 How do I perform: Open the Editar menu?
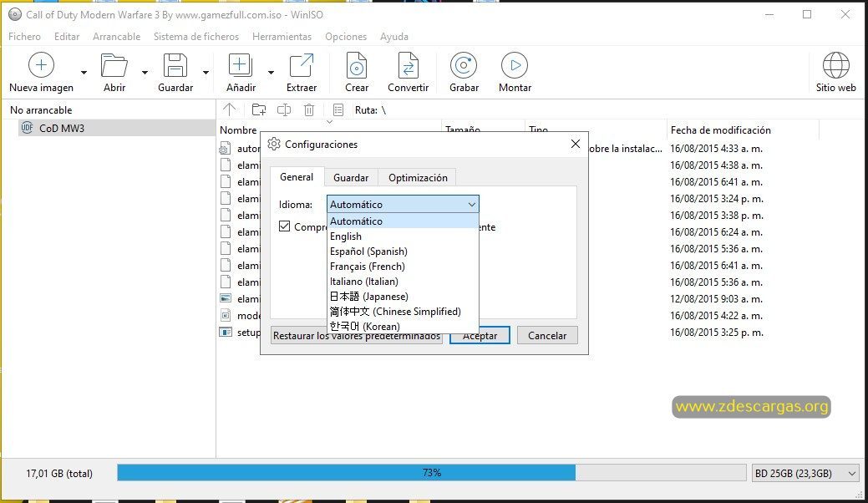(67, 37)
